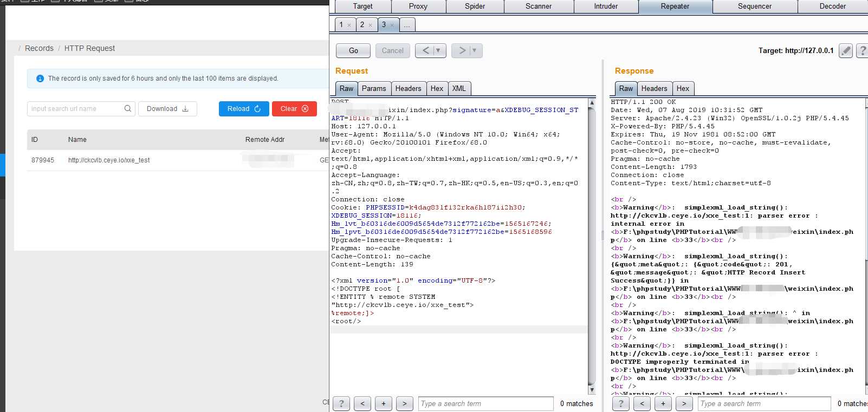Open help icon next to target pencil

(863, 51)
